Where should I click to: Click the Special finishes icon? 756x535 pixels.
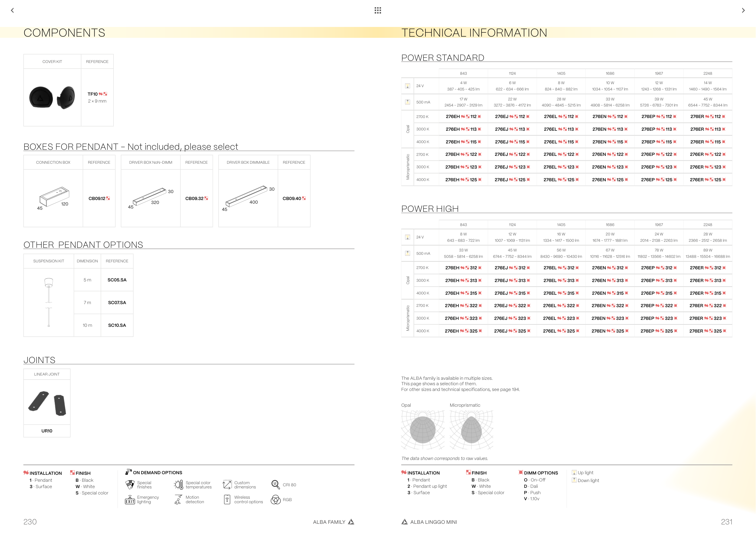click(130, 484)
